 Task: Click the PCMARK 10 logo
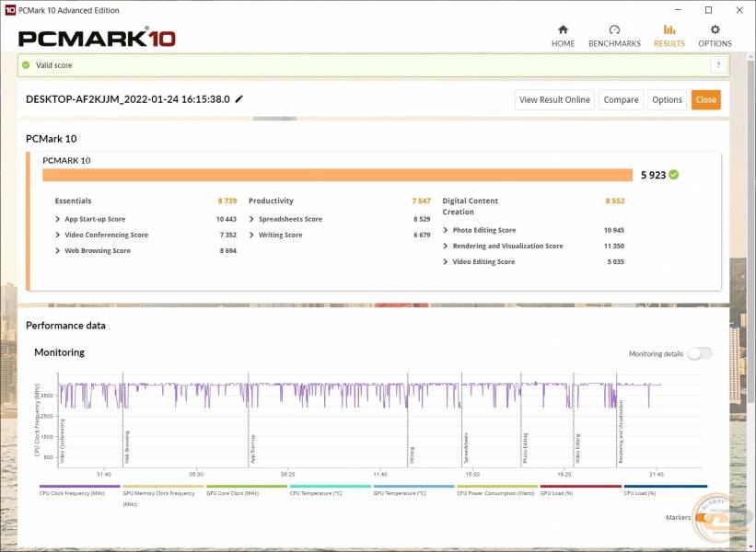(x=97, y=39)
